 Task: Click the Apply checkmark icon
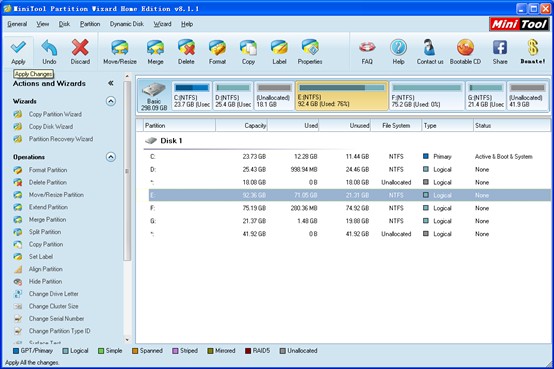[x=18, y=47]
